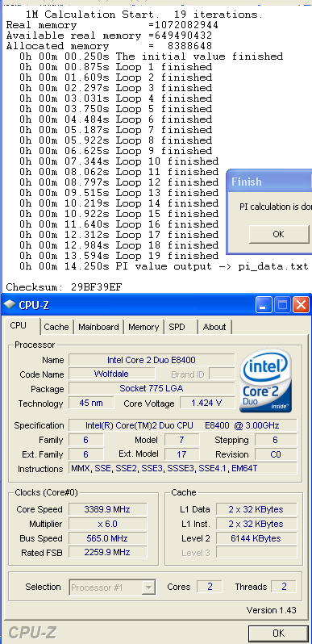Click the Specification field text
This screenshot has height=644, width=312.
click(182, 425)
